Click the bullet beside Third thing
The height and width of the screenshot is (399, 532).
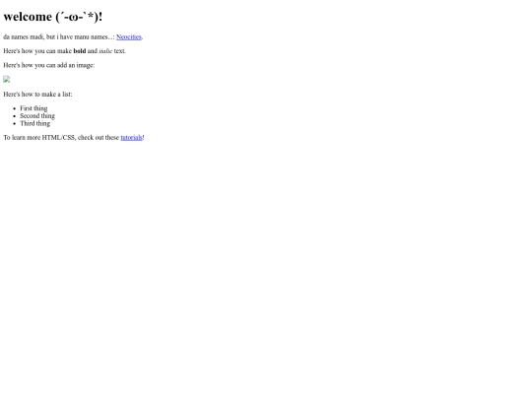tap(14, 123)
